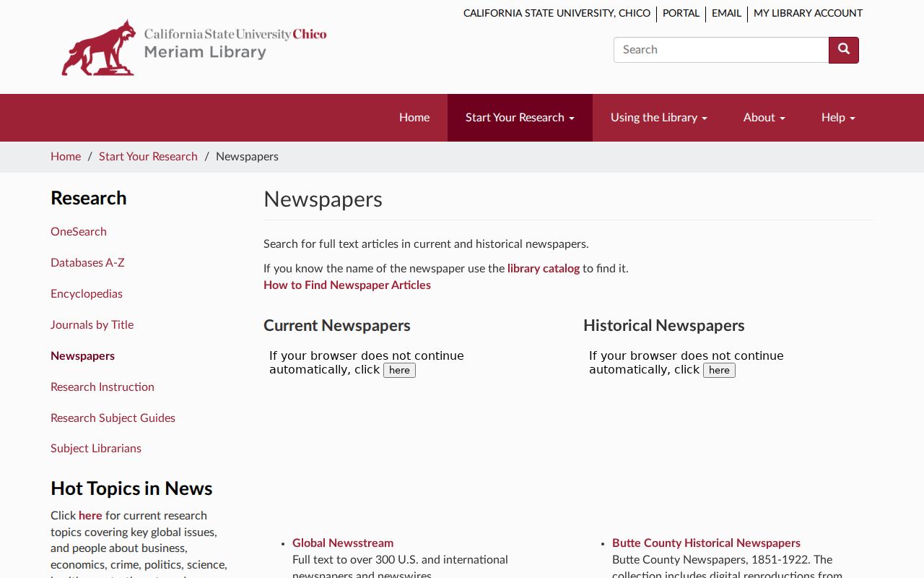Click Start Your Research breadcrumb link

coord(148,157)
